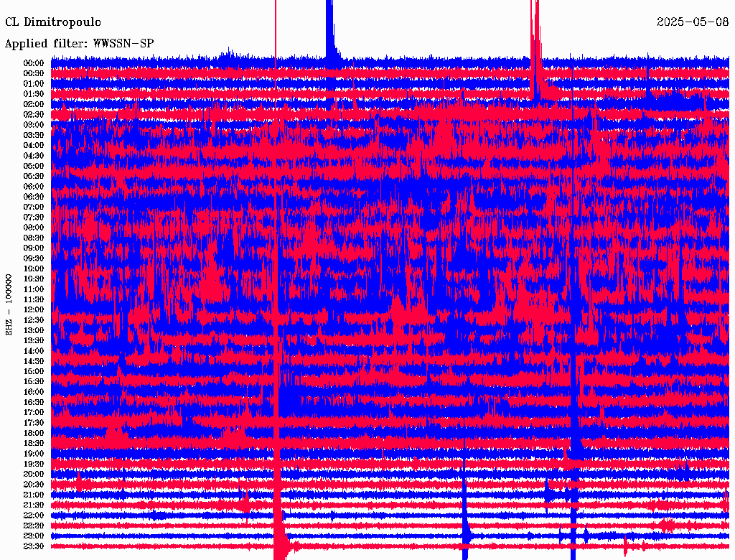
Task: Select the 04:30 time label
Action: (x=34, y=156)
